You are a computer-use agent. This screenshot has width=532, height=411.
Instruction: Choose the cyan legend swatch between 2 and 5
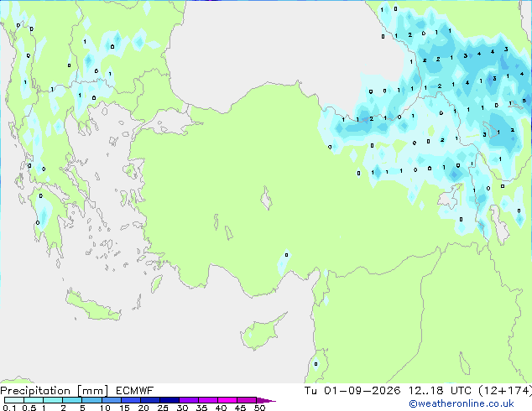click(72, 400)
